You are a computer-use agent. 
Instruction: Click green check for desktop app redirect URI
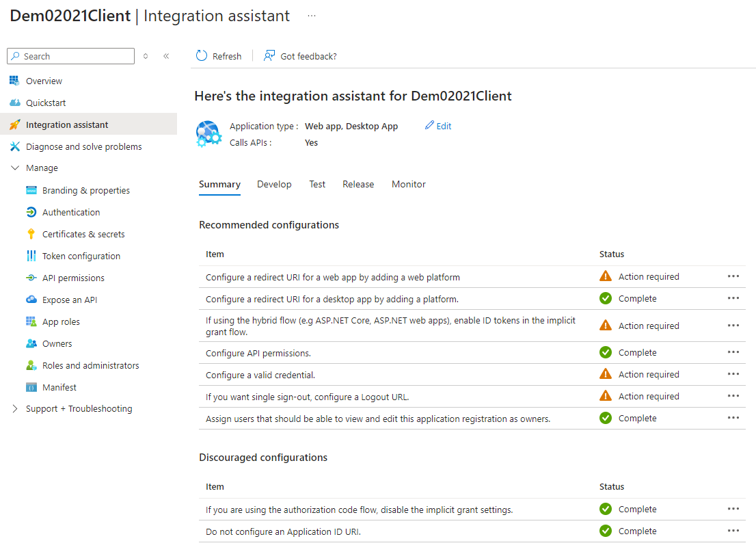(606, 298)
